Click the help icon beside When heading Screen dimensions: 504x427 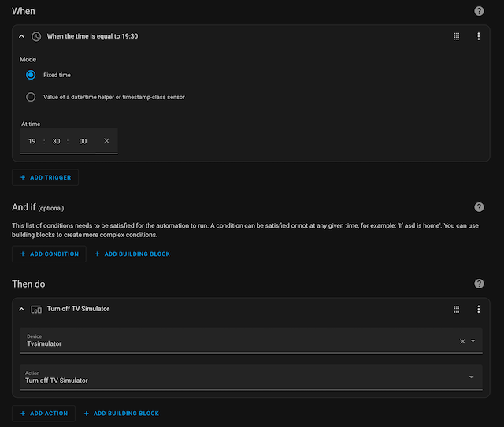pos(479,11)
